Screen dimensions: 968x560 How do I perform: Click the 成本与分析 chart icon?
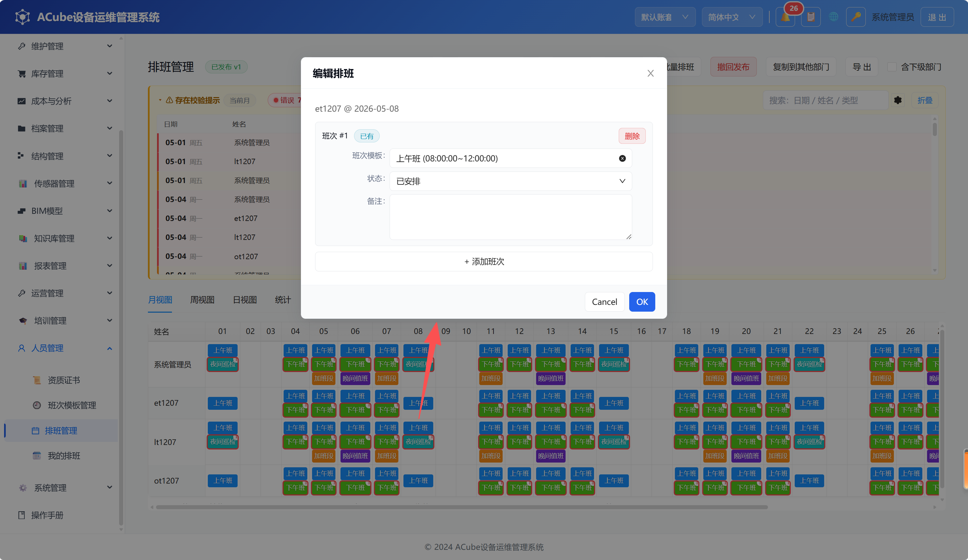pyautogui.click(x=22, y=101)
